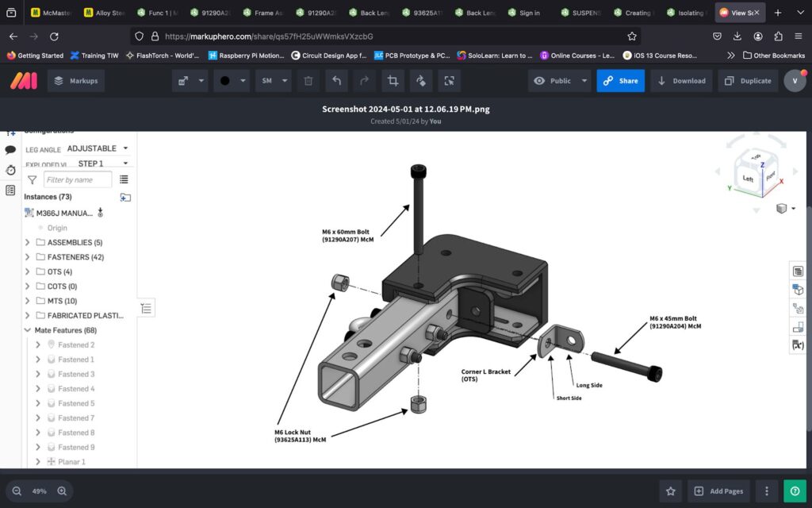
Task: Click the trash delete icon
Action: coord(308,81)
